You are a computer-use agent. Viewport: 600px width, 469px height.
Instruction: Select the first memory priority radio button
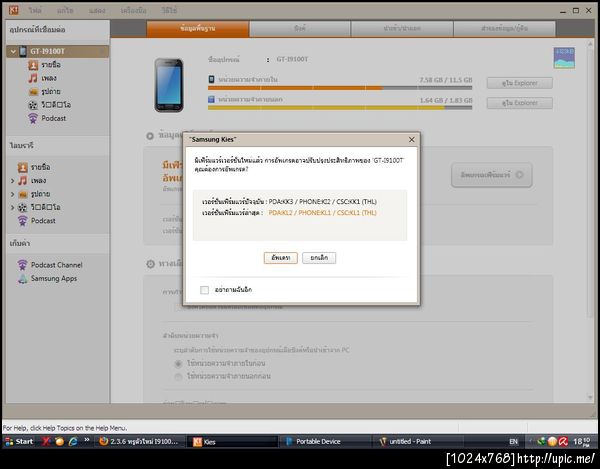[x=178, y=363]
